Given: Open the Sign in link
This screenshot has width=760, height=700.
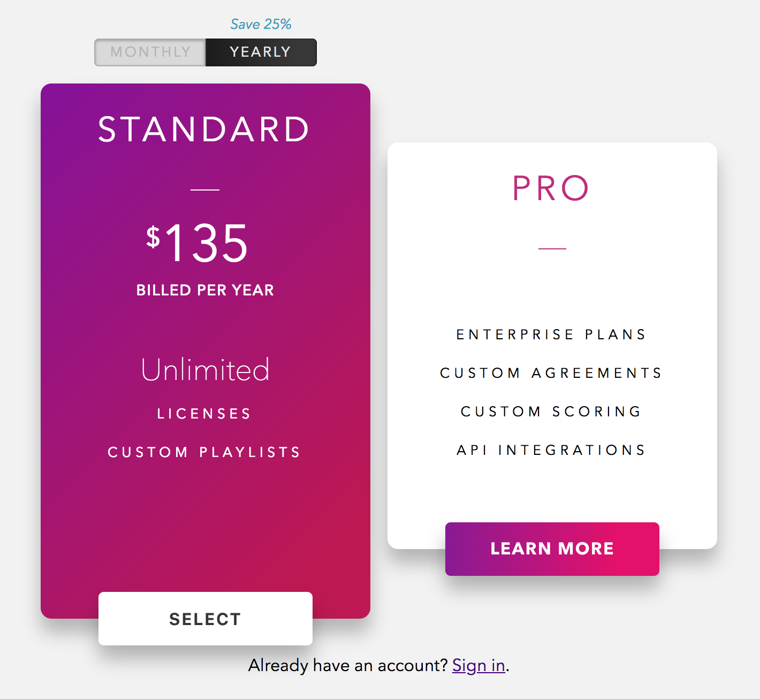Looking at the screenshot, I should pos(478,665).
